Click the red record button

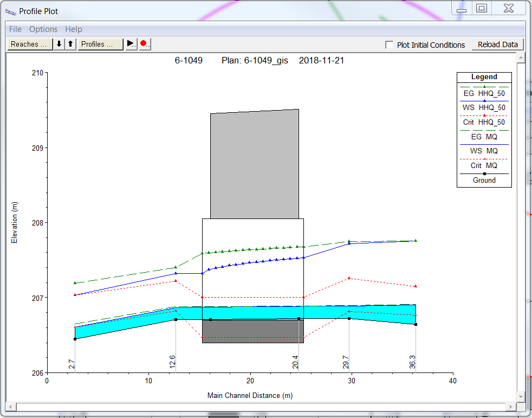point(145,44)
